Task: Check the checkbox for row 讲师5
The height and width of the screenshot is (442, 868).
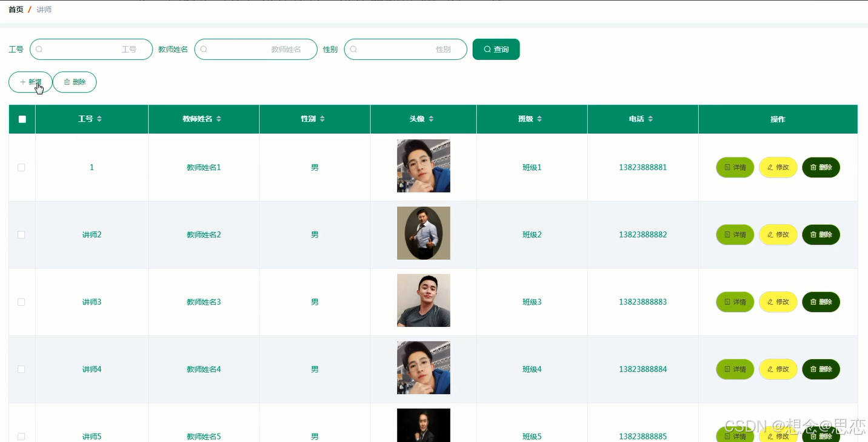Action: [21, 436]
